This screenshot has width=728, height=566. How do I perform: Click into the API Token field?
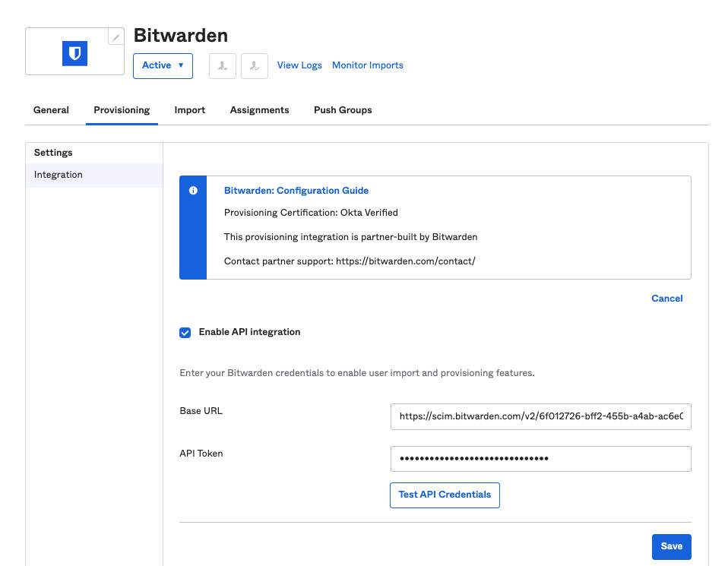point(540,459)
